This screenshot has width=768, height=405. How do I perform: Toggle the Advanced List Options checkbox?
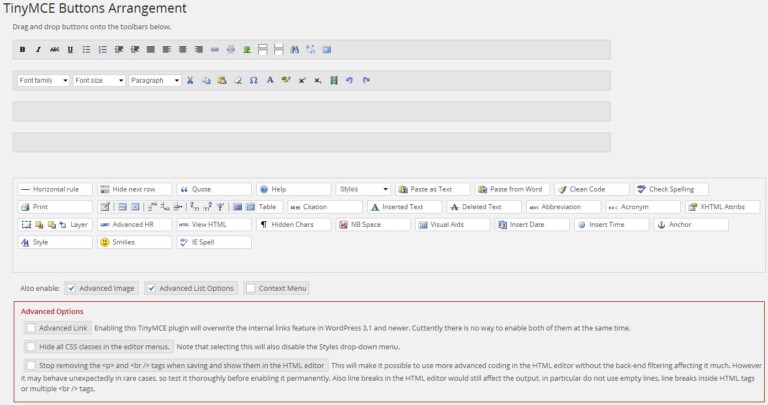point(151,288)
